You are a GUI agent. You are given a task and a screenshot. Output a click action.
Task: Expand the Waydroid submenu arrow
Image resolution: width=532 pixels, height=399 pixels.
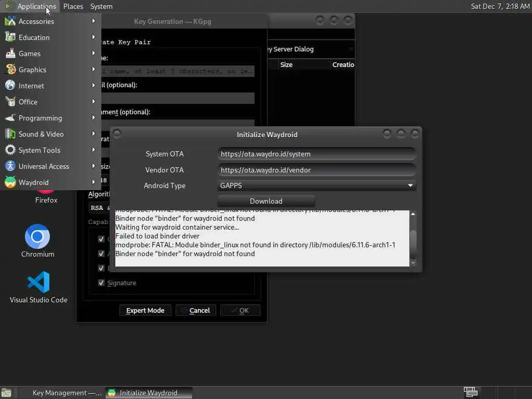point(94,182)
